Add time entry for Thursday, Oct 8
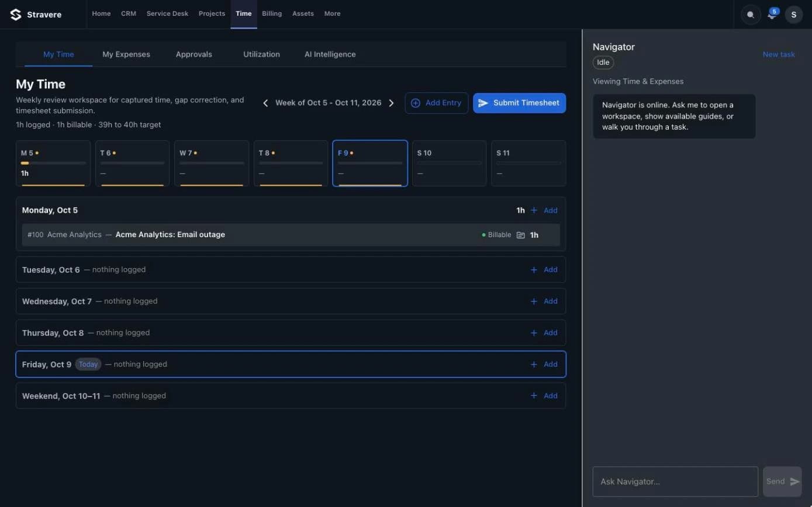 [544, 333]
